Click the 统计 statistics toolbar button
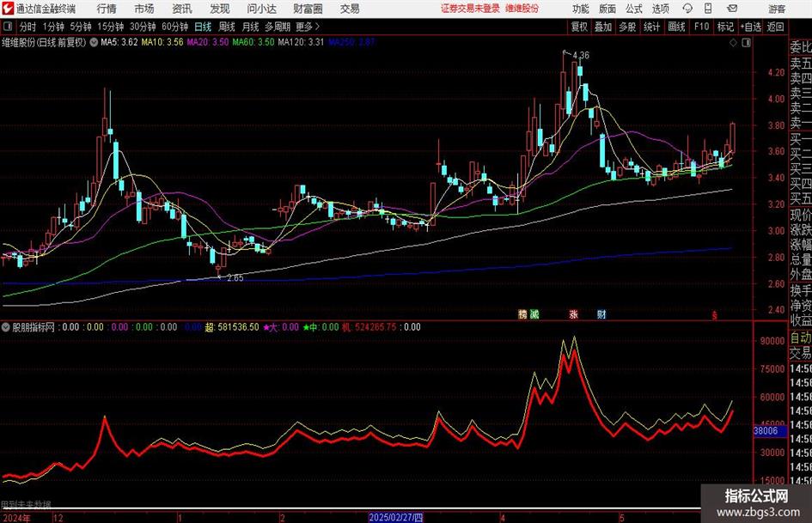 [x=651, y=27]
